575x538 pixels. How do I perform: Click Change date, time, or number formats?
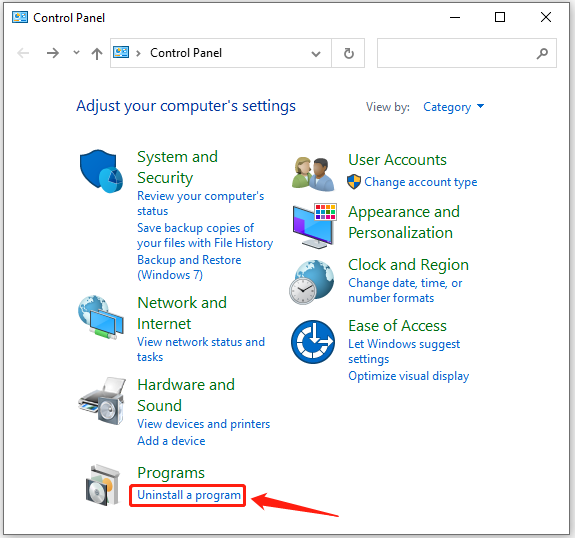click(405, 290)
